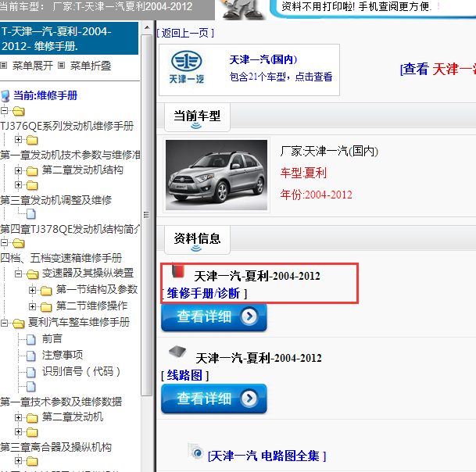Viewport: 476px width, 472px height.
Task: Click the red book icon beside 维修手册/诊断
Action: tap(178, 270)
